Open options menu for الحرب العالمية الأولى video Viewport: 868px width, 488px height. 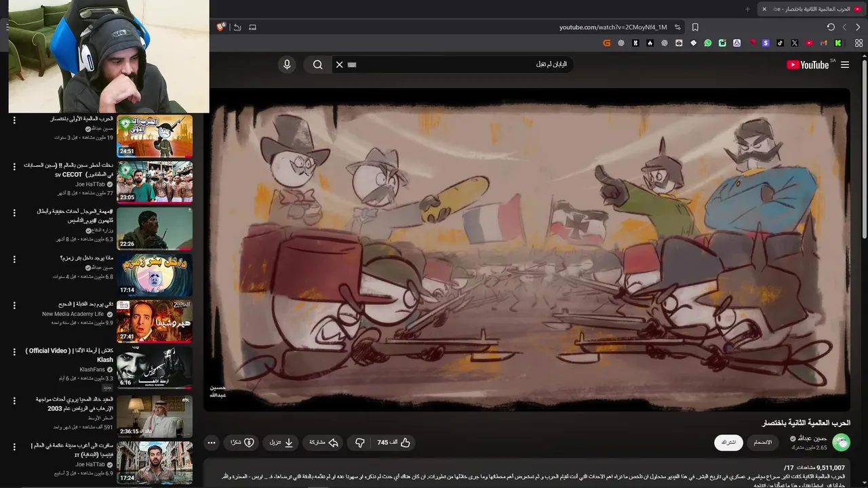[14, 119]
